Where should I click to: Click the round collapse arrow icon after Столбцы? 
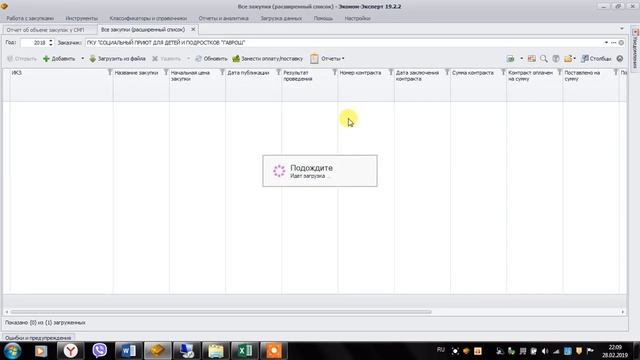620,59
